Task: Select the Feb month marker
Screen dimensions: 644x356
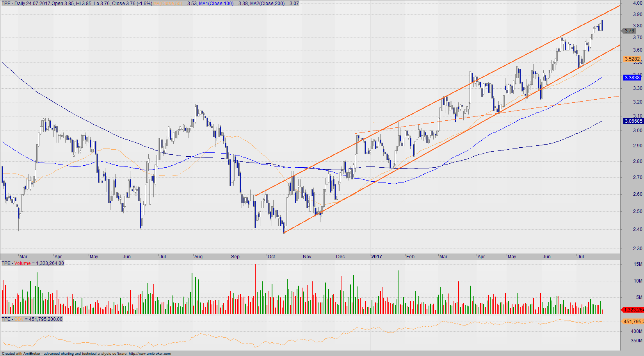Action: coord(410,257)
